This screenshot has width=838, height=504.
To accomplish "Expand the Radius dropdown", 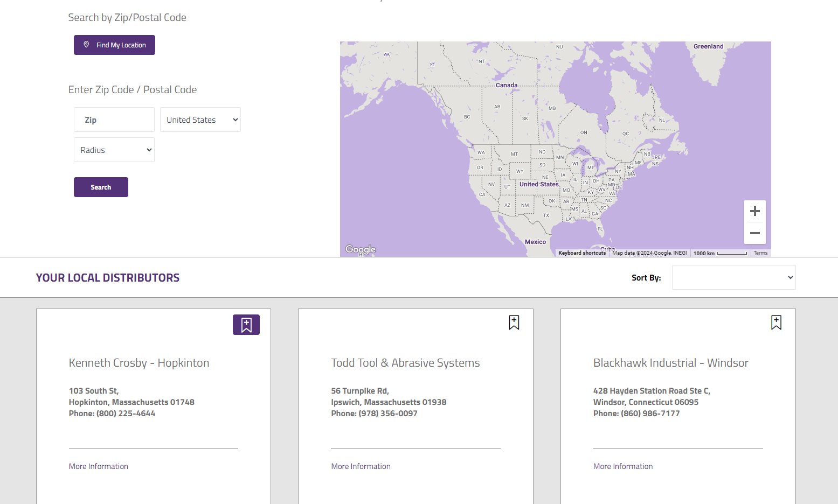I will coord(114,150).
